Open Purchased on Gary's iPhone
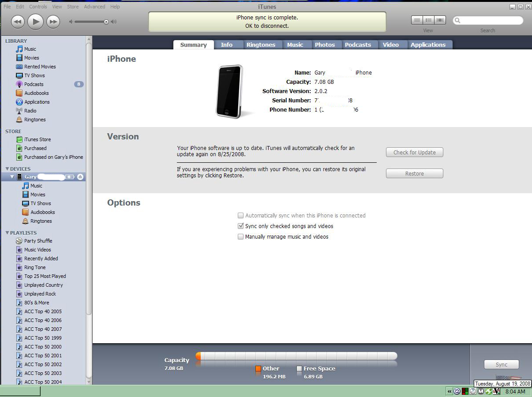Image resolution: width=532 pixels, height=397 pixels. click(53, 157)
